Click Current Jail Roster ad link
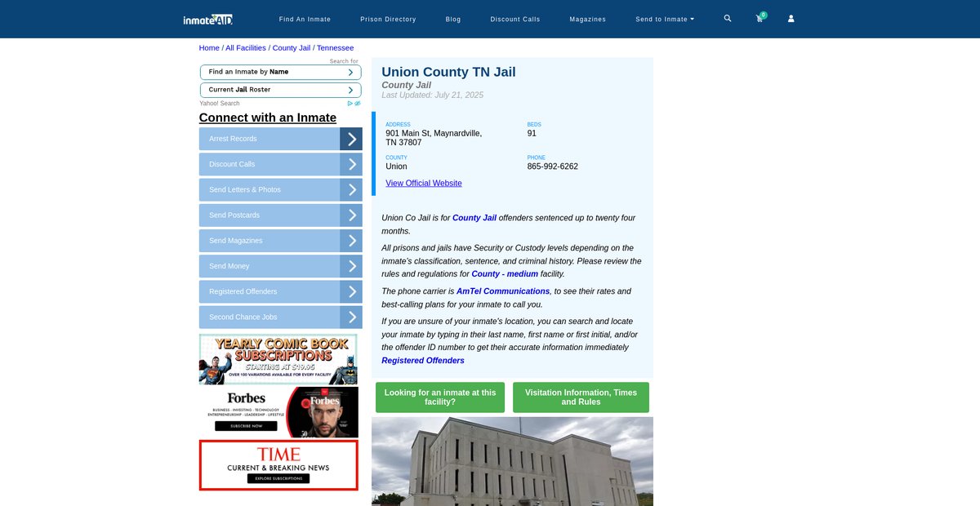Viewport: 980px width, 506px height. click(280, 90)
